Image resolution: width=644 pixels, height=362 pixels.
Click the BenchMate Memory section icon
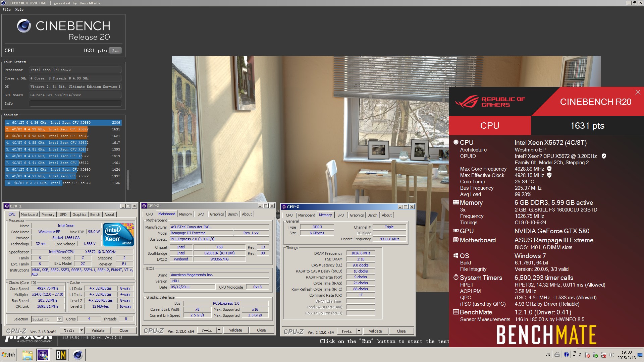coord(456,202)
